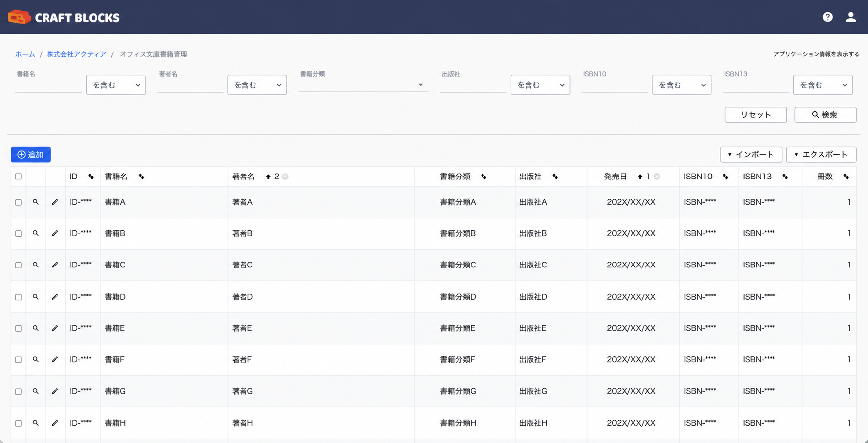The width and height of the screenshot is (868, 443).
Task: Edit 書籍D with the pencil icon
Action: (55, 297)
